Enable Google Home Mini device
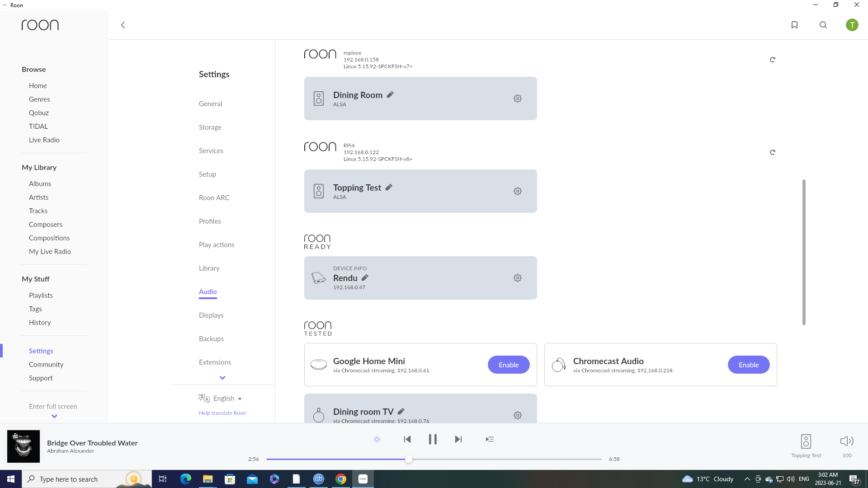868x488 pixels. [x=509, y=365]
